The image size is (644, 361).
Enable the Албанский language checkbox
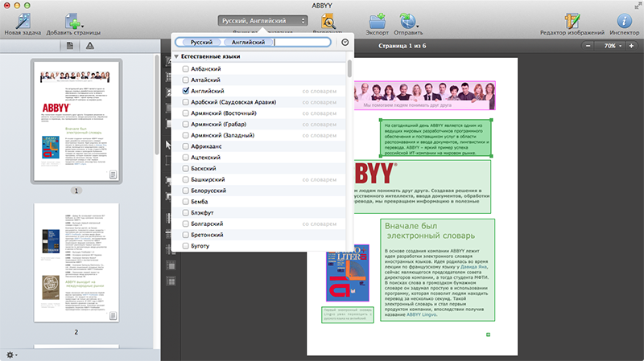[186, 71]
